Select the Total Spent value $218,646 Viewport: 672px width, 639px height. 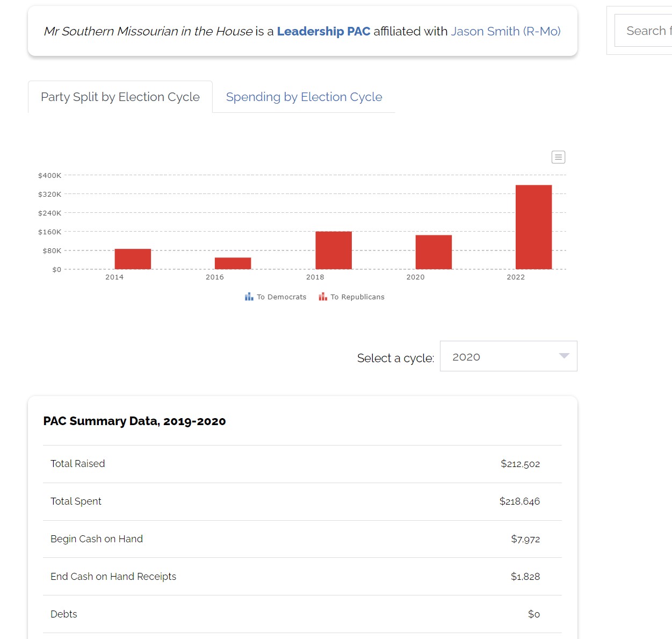pyautogui.click(x=519, y=501)
